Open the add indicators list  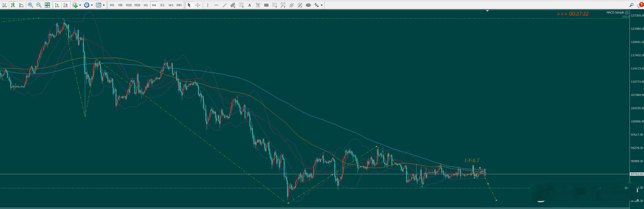coord(75,5)
